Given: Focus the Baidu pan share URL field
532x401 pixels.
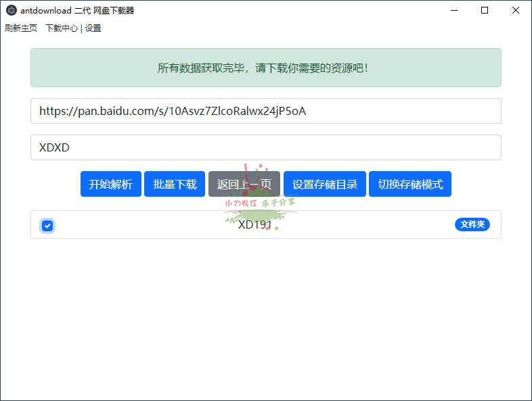Looking at the screenshot, I should 265,111.
